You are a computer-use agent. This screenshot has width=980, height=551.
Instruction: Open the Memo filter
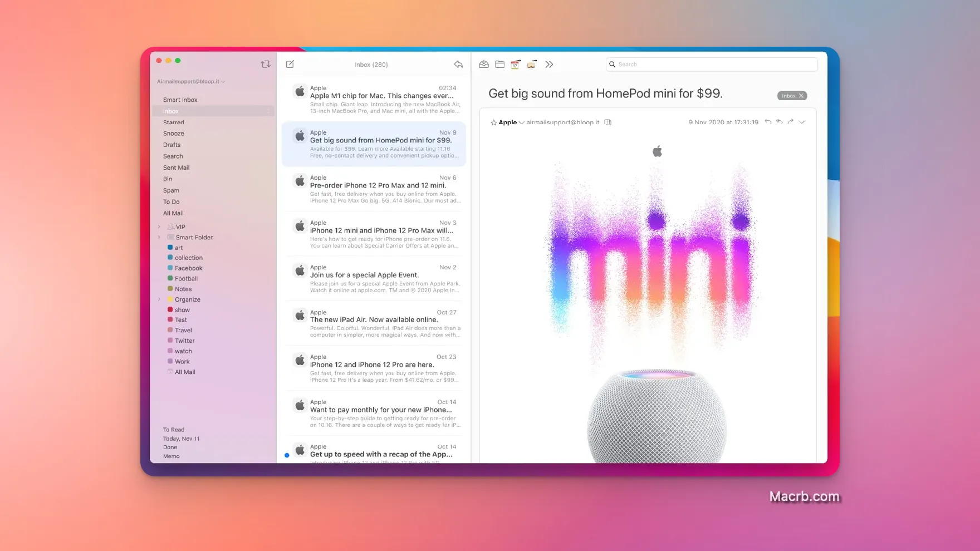tap(171, 456)
